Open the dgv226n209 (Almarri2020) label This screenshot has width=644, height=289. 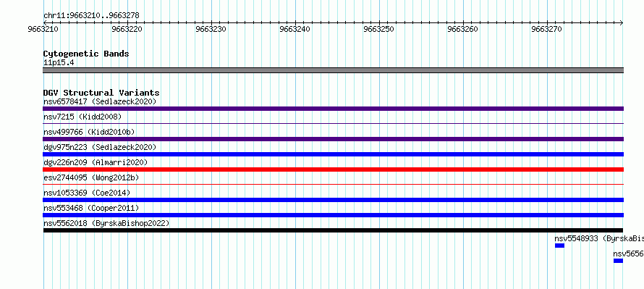(x=96, y=162)
